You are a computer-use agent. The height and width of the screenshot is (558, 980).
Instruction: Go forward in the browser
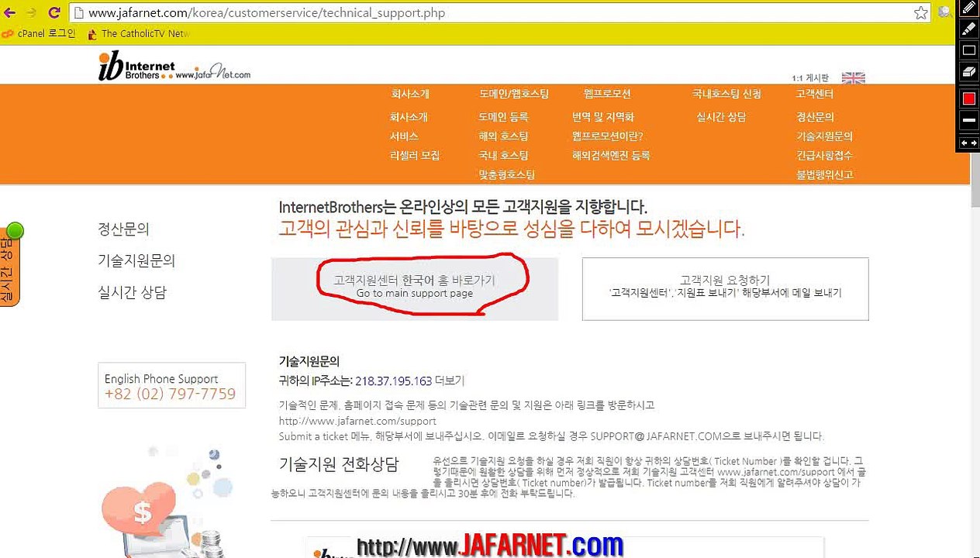coord(31,12)
